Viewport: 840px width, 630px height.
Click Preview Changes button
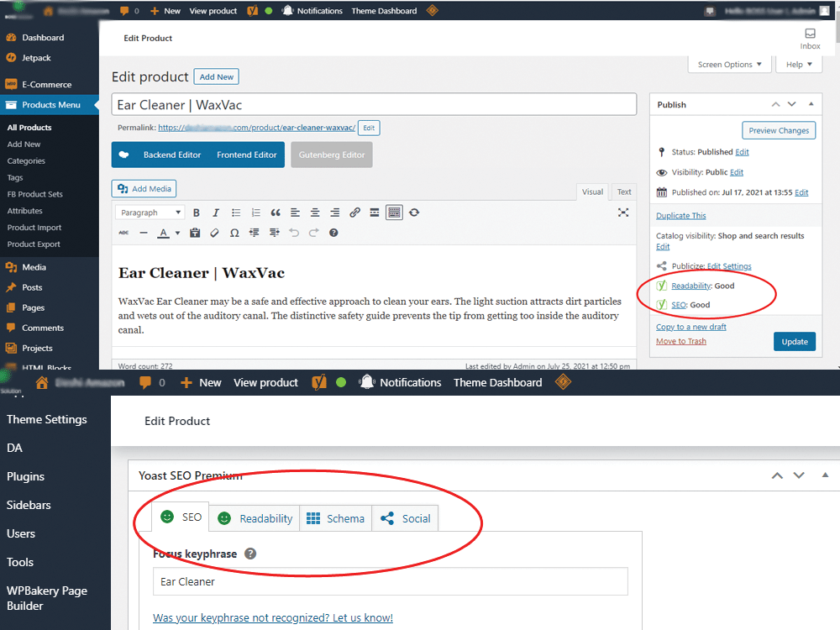tap(779, 130)
